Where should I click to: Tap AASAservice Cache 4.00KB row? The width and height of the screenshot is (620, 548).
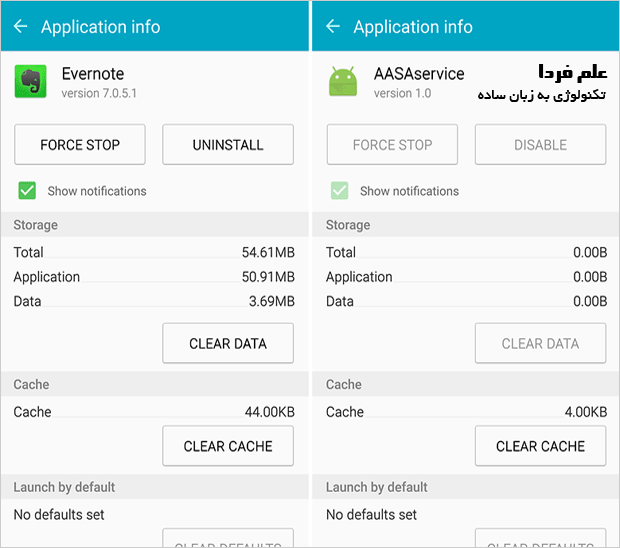466,411
